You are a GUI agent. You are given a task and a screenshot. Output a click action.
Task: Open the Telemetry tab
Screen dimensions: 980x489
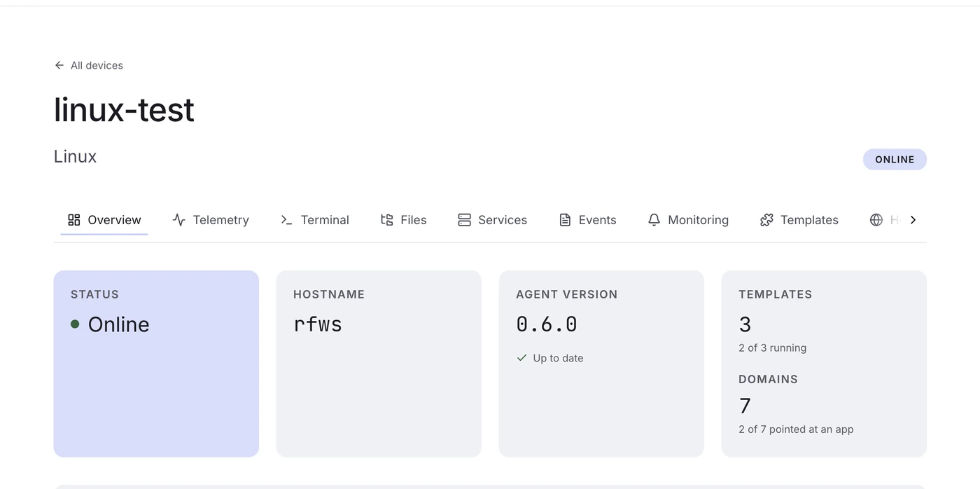[211, 220]
